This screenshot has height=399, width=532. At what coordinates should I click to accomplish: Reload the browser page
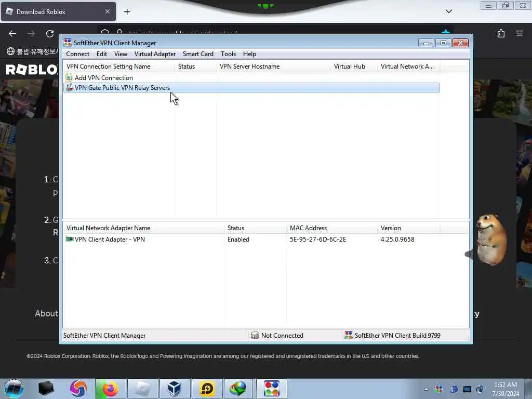point(50,34)
